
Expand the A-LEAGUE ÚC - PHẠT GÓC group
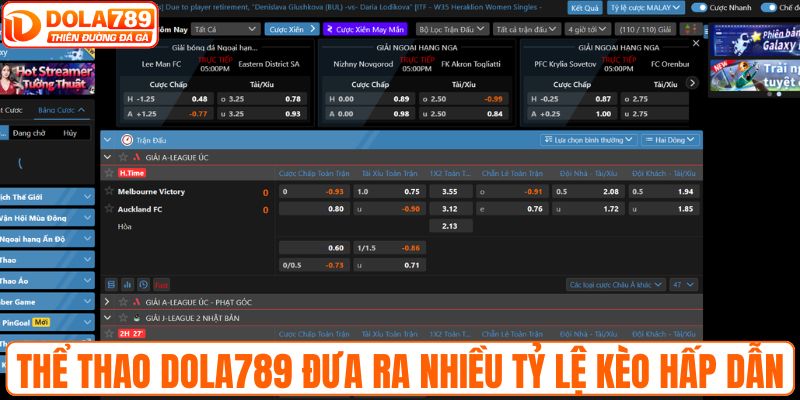(x=107, y=302)
